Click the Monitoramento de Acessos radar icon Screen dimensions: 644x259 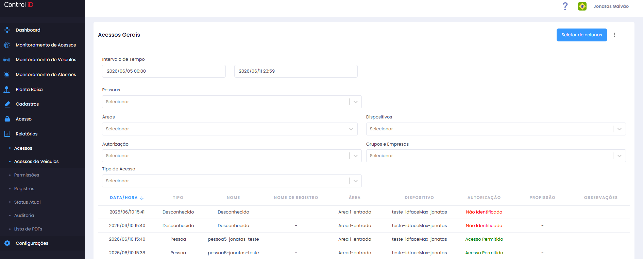[x=7, y=45]
